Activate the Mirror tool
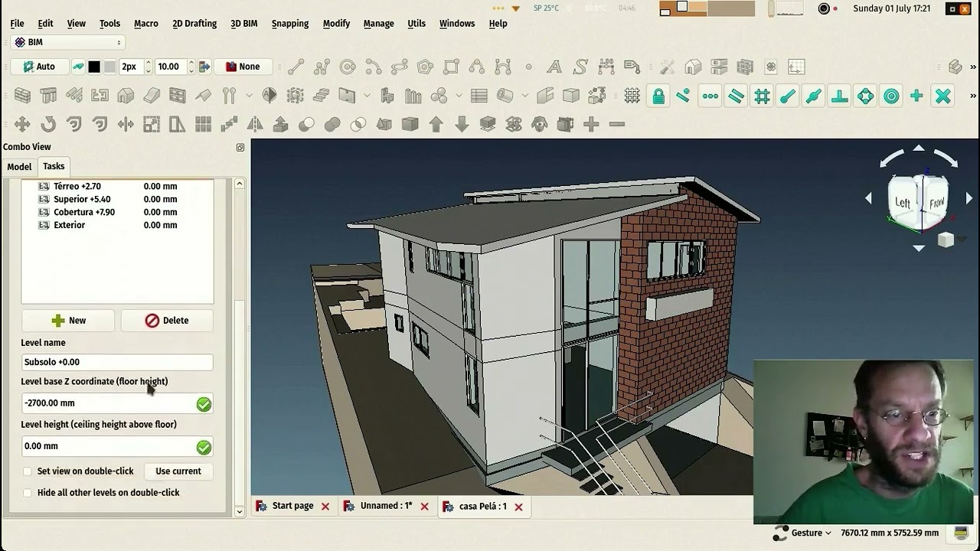Image resolution: width=980 pixels, height=551 pixels. click(x=255, y=124)
